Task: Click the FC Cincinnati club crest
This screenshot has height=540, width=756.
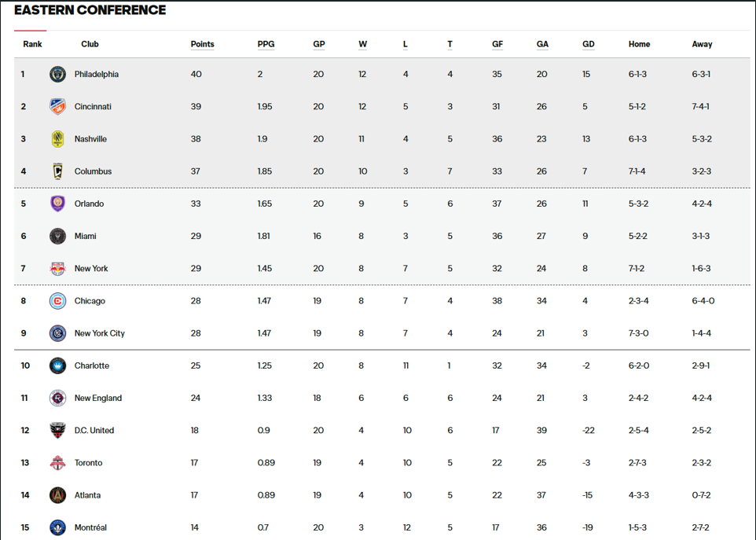Action: click(58, 107)
